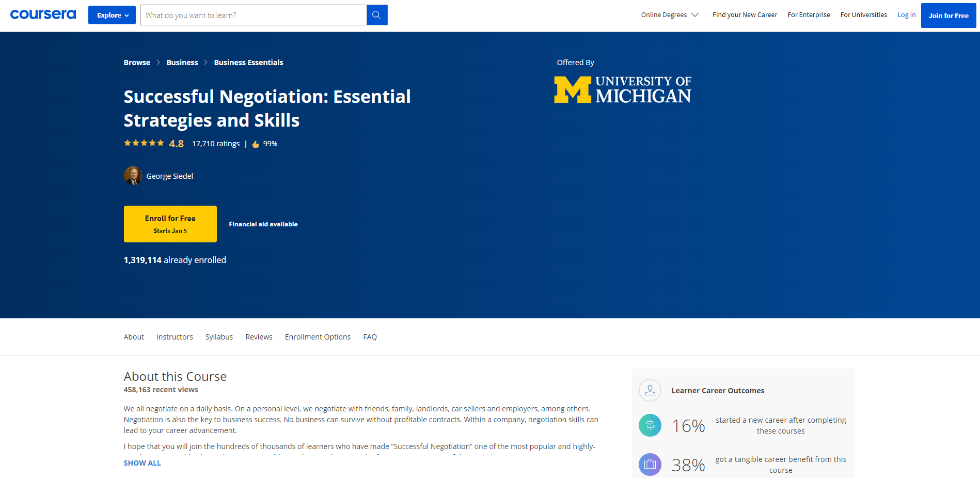Click the five-star rating icons

coord(144,143)
